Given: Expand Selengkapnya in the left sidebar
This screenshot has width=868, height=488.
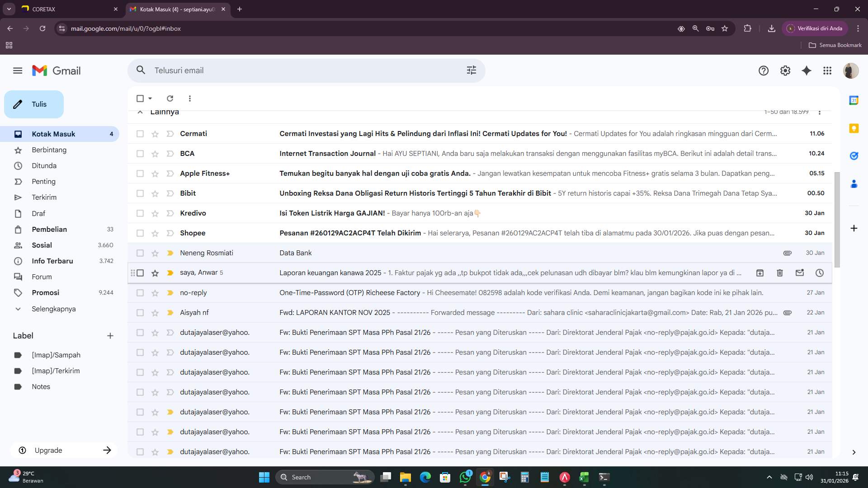Looking at the screenshot, I should tap(53, 309).
